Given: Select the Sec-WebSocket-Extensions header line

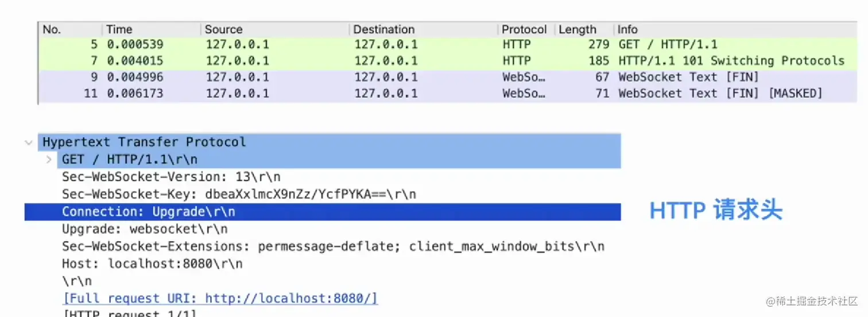Looking at the screenshot, I should pyautogui.click(x=333, y=246).
